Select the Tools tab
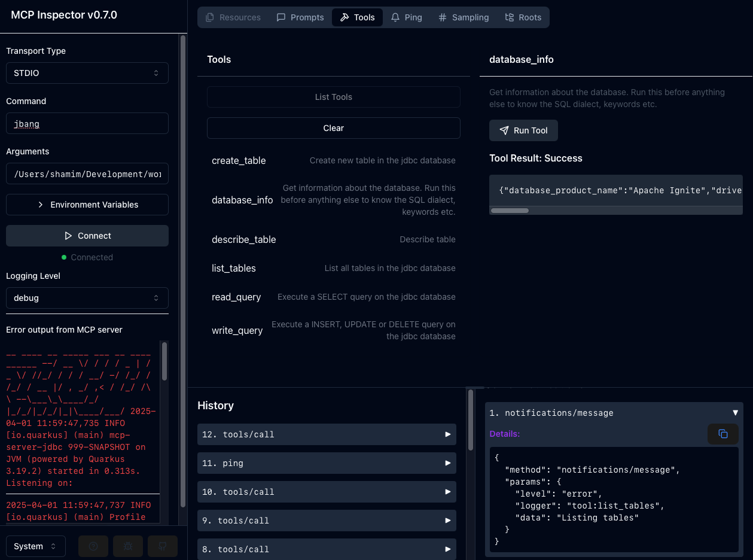This screenshot has width=753, height=560. (x=358, y=17)
